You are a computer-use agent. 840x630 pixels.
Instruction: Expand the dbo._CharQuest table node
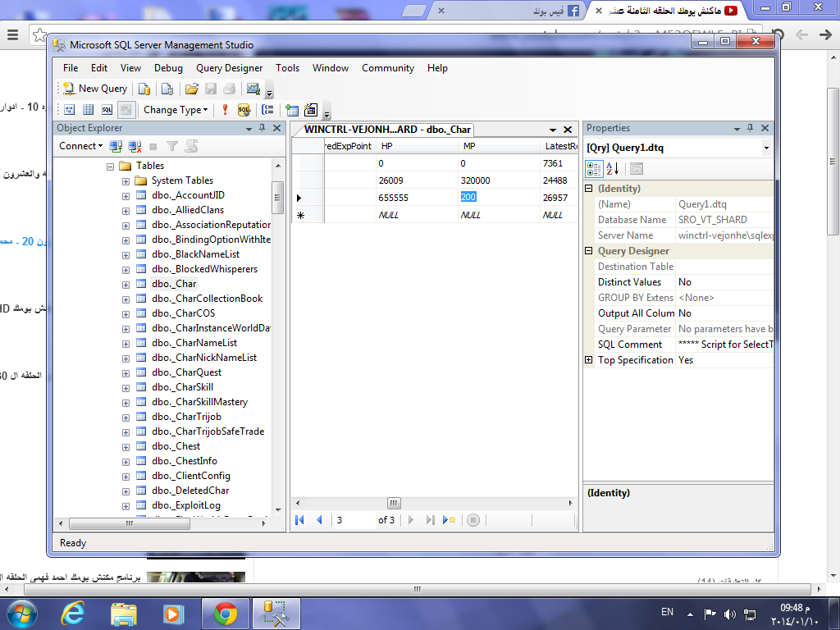(126, 373)
